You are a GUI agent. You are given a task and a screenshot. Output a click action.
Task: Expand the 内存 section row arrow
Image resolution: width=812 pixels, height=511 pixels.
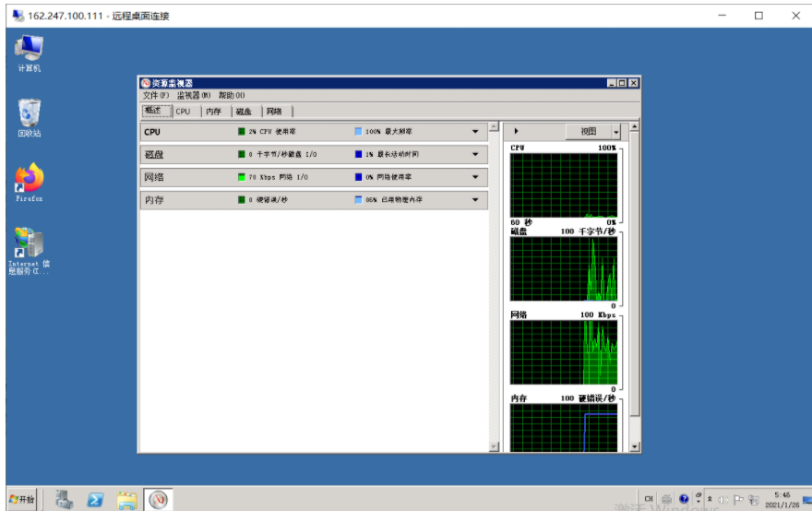pos(476,199)
